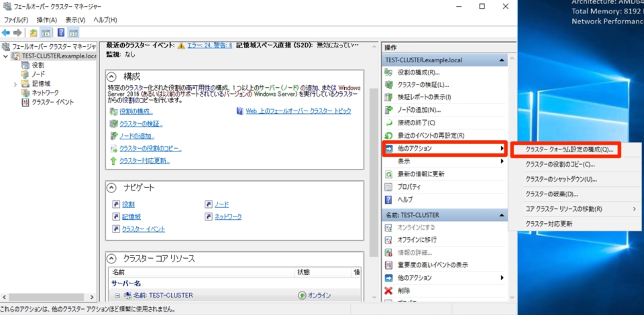Go to 役割 via ナビゲート link
644x315 pixels.
click(x=128, y=204)
